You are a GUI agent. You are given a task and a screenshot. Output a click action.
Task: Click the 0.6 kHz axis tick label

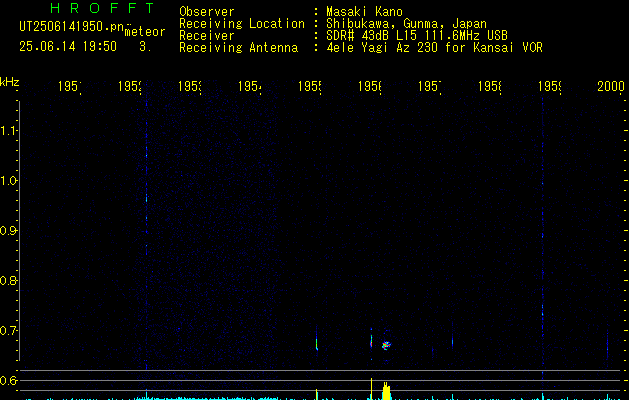(x=8, y=380)
